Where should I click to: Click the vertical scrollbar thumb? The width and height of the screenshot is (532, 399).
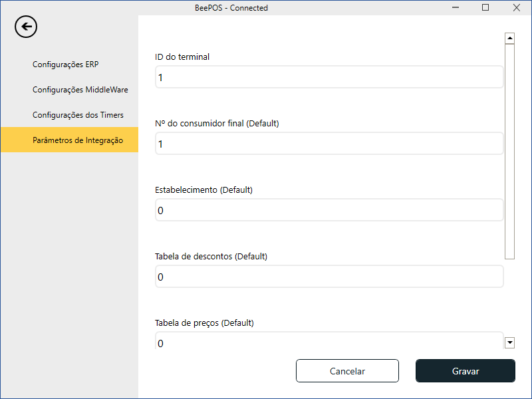coord(510,151)
